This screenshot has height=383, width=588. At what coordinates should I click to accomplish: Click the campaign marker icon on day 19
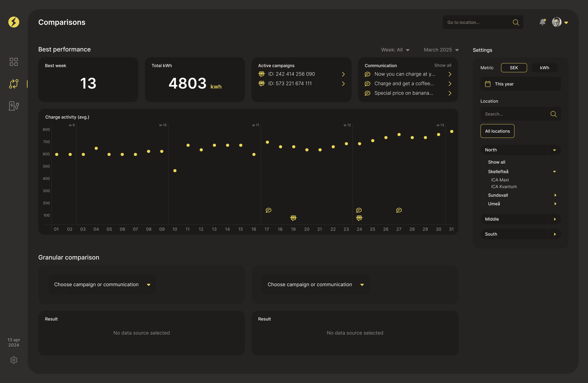pyautogui.click(x=293, y=218)
